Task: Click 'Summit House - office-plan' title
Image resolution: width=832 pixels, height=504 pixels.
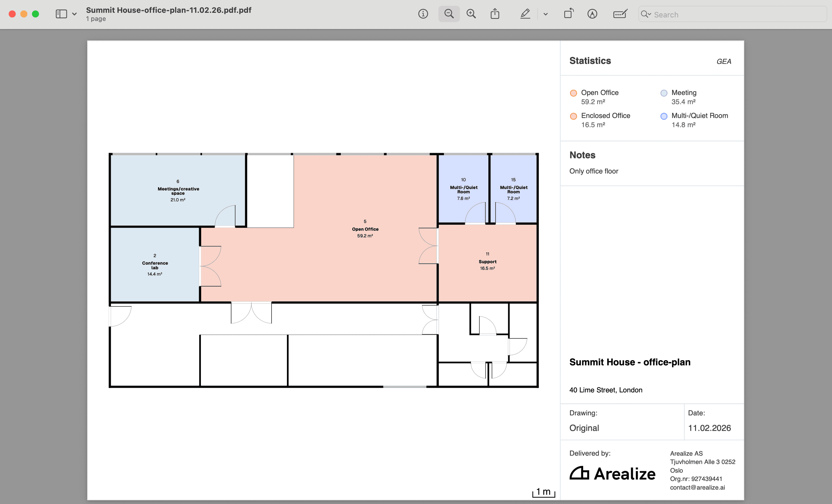Action: tap(630, 362)
